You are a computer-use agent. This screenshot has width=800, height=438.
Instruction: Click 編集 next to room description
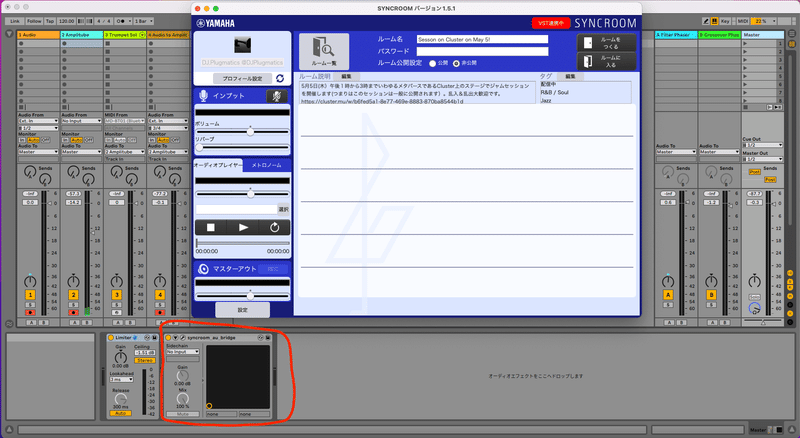coord(346,77)
